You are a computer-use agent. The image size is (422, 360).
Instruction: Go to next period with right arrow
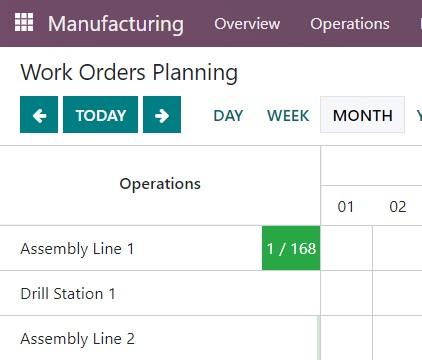tap(162, 115)
